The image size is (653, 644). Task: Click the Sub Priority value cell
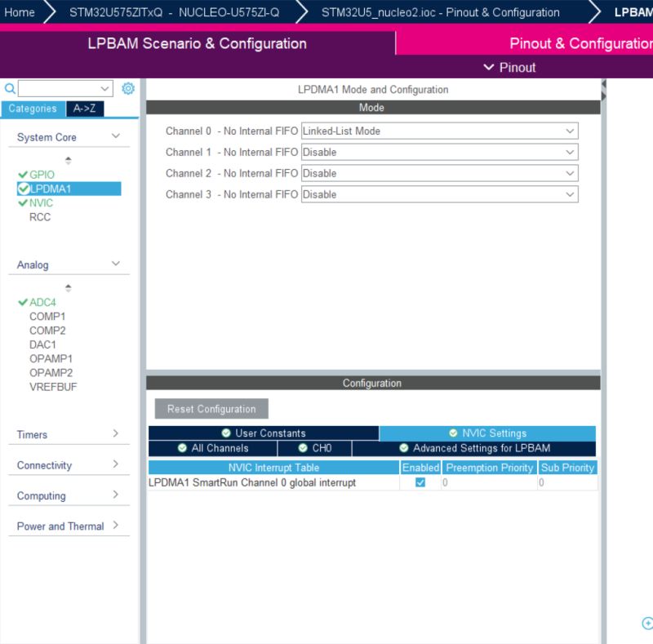(567, 482)
